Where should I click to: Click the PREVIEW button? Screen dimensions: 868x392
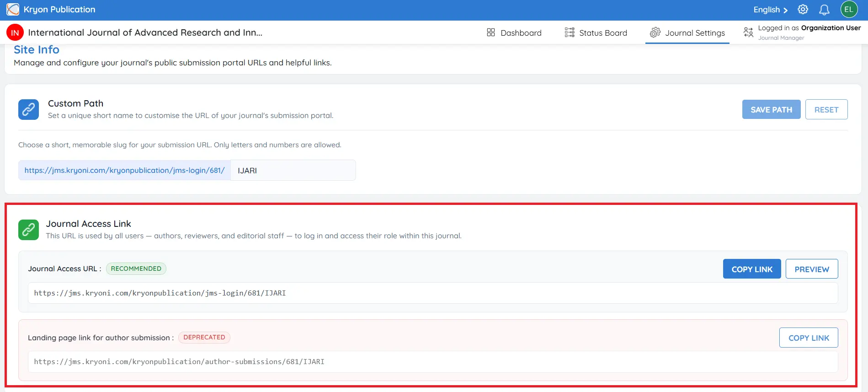coord(812,269)
